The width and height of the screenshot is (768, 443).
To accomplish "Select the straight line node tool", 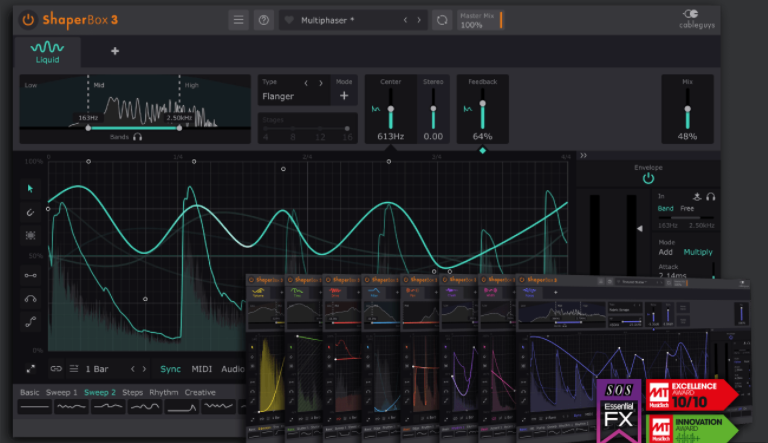I will click(30, 275).
